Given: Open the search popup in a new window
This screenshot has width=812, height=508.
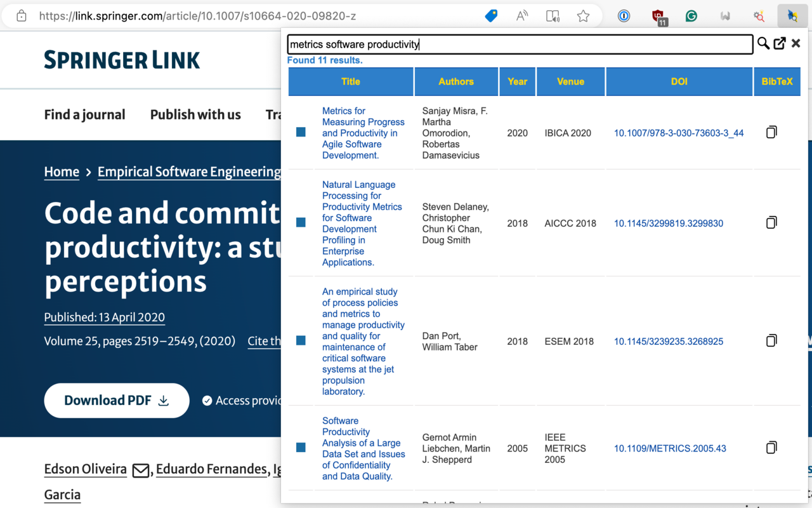Looking at the screenshot, I should coord(780,43).
